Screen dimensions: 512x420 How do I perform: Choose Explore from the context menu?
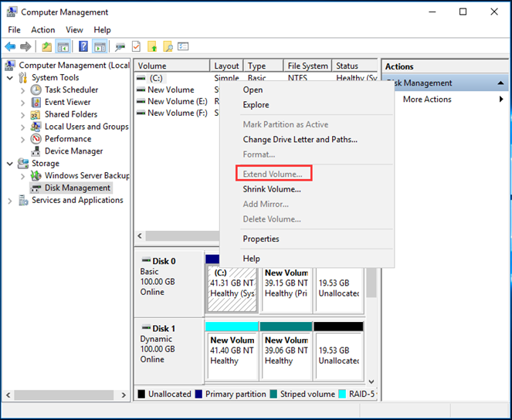(x=256, y=105)
